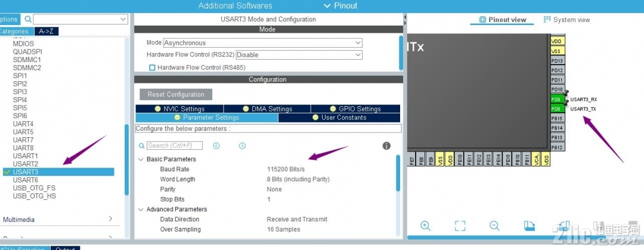644x250 pixels.
Task: Go to next parameter search result
Action: (x=242, y=146)
